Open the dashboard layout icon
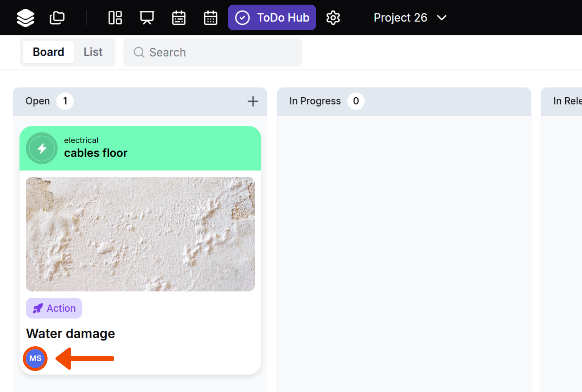 tap(115, 18)
